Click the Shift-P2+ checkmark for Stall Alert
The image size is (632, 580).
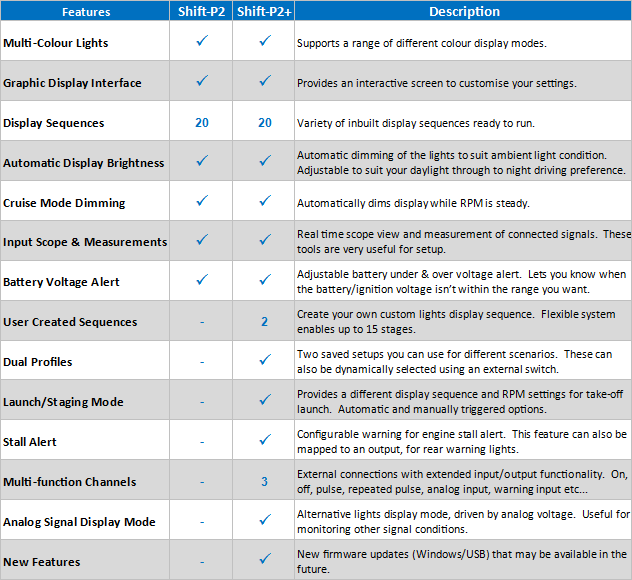(265, 440)
